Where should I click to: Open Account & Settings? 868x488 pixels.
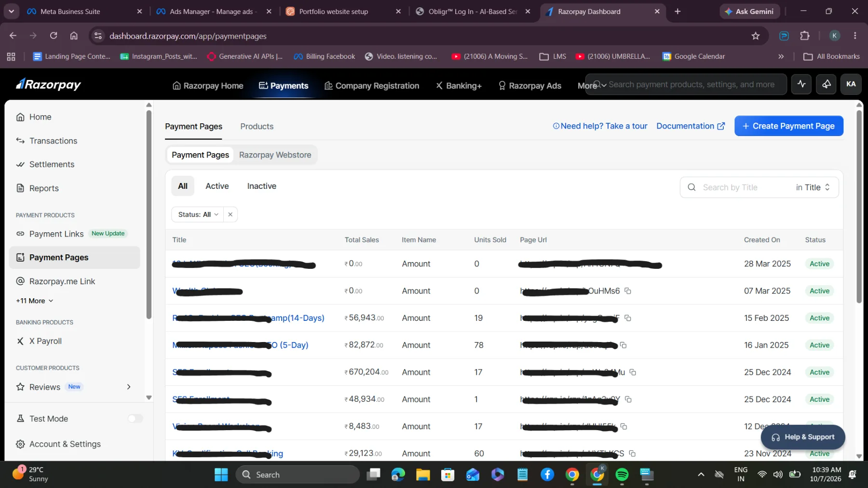click(x=65, y=444)
